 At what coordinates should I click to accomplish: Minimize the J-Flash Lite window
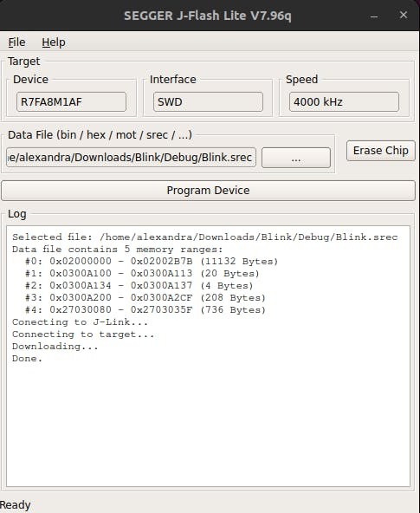click(x=374, y=16)
